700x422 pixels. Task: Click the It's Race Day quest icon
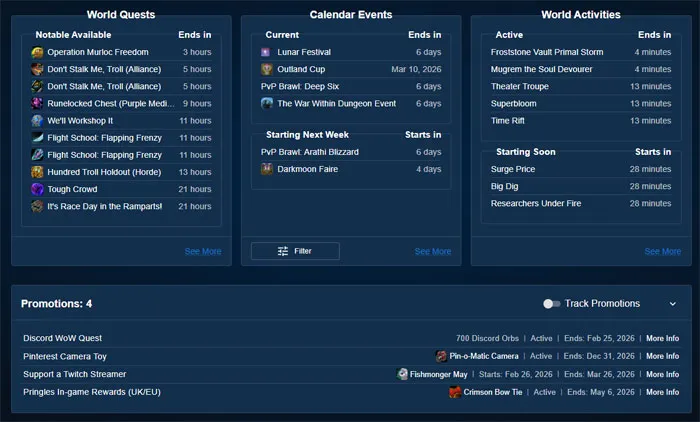coord(38,206)
